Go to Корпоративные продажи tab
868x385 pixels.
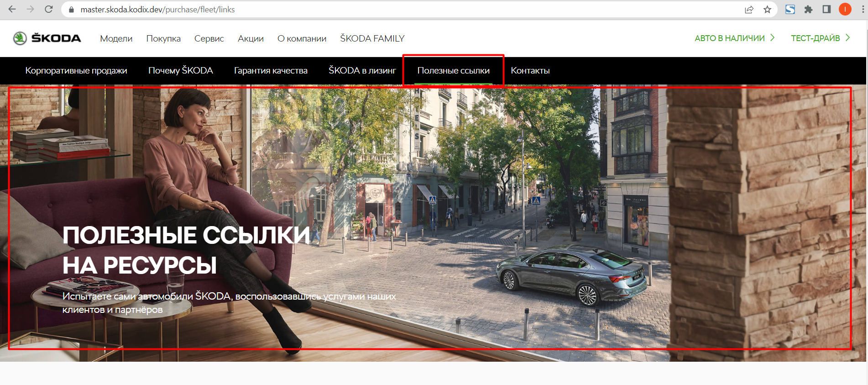pos(76,70)
